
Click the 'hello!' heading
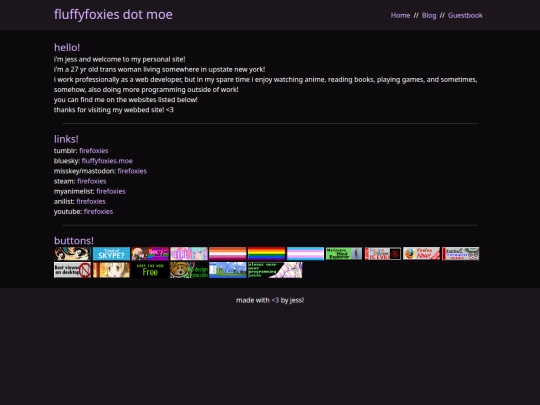tap(67, 48)
